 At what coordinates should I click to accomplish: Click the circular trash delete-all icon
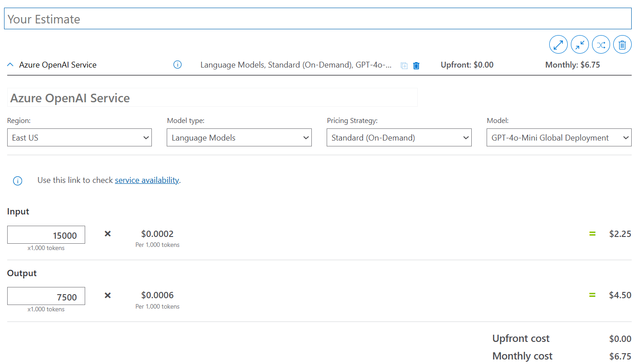(x=622, y=45)
